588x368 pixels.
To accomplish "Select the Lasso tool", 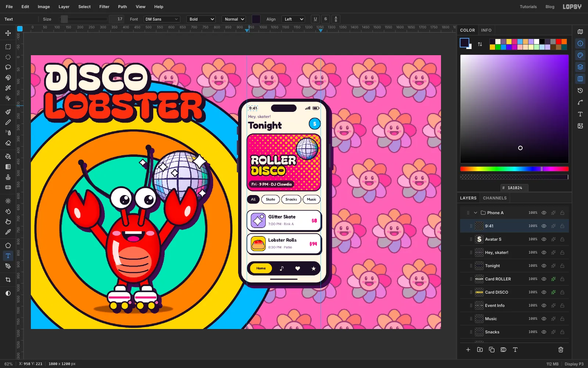I will click(8, 67).
